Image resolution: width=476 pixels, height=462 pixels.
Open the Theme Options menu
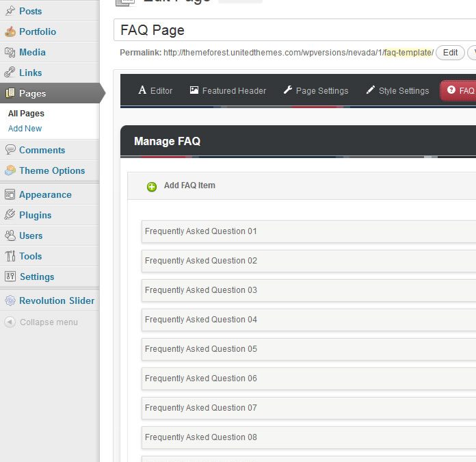(x=52, y=170)
